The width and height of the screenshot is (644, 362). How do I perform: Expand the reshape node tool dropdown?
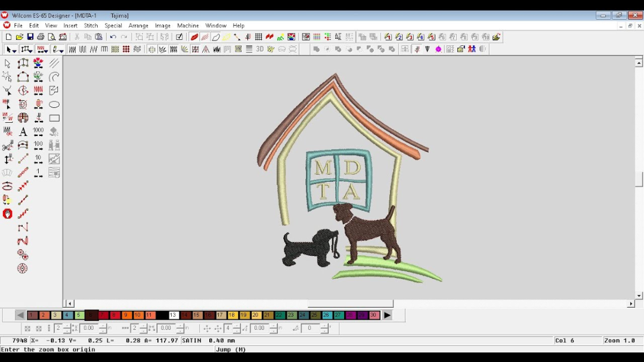(x=31, y=49)
